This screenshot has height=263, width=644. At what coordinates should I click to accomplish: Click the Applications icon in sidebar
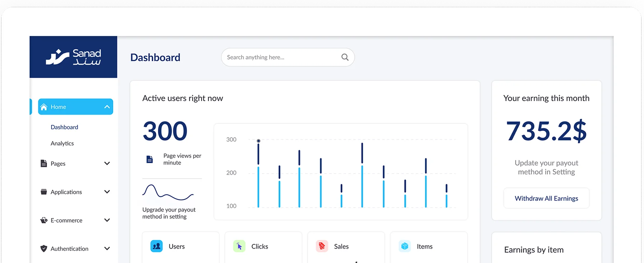(44, 192)
